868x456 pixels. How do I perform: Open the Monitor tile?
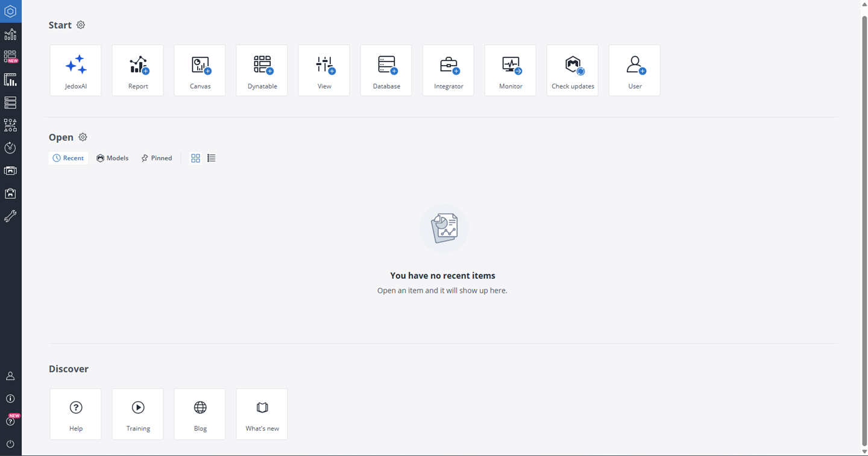point(511,70)
